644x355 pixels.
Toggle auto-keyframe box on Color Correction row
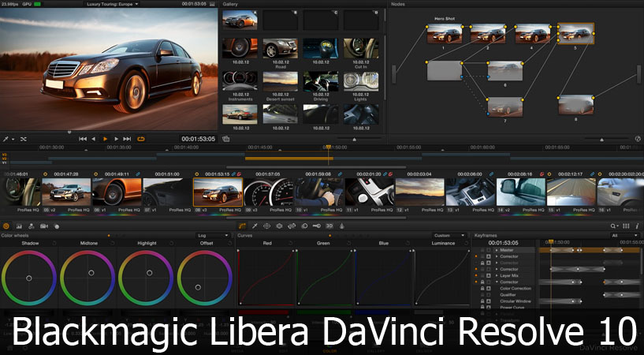(489, 289)
